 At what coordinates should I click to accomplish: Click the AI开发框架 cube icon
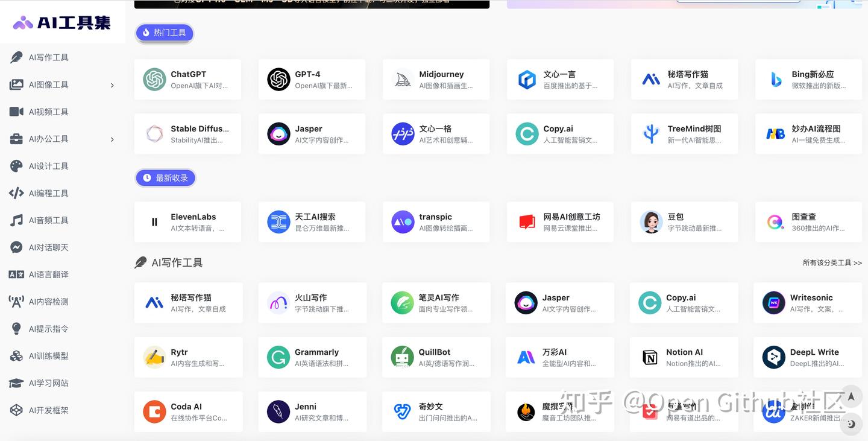(x=16, y=410)
